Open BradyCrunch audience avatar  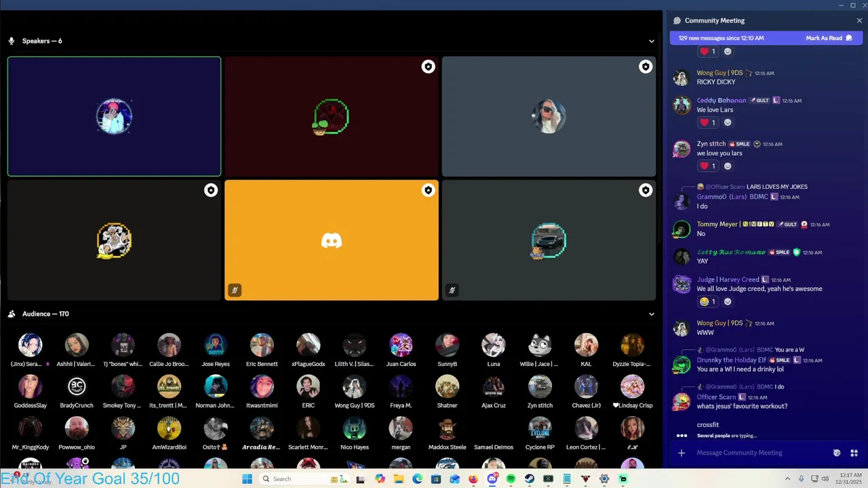click(77, 386)
